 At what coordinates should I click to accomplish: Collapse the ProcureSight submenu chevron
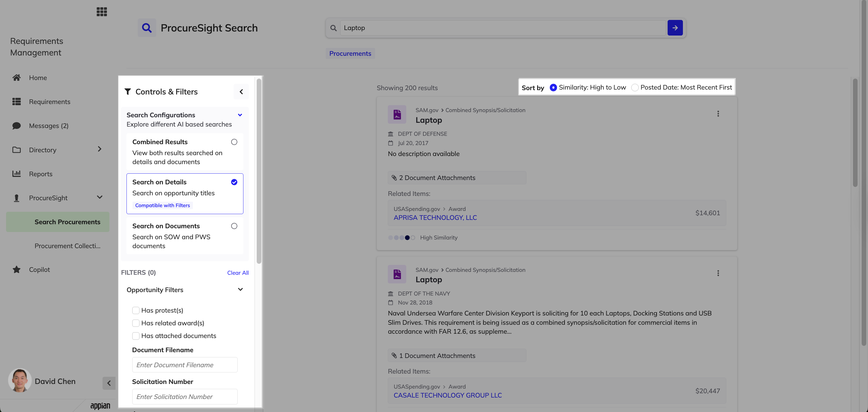click(x=99, y=197)
